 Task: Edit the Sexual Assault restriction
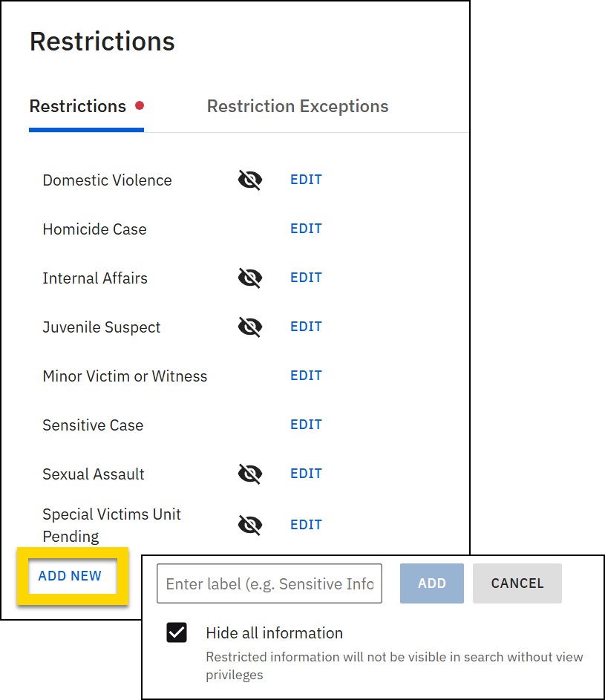click(306, 474)
